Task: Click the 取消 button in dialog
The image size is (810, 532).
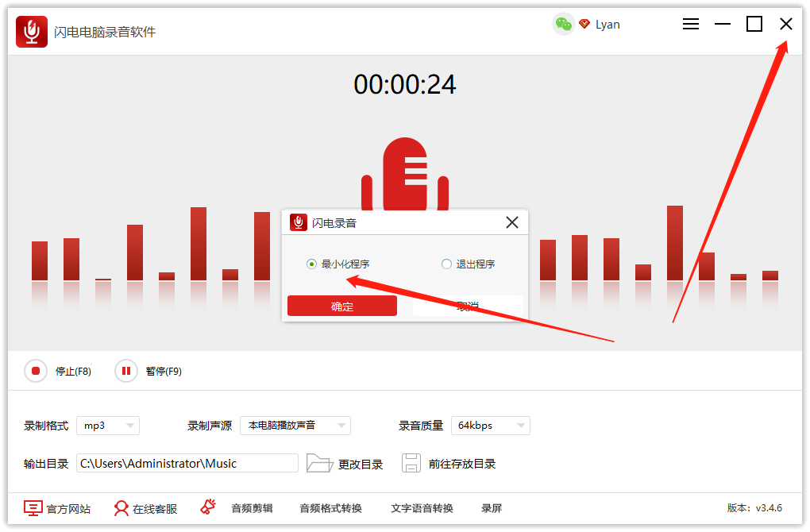Action: (468, 306)
